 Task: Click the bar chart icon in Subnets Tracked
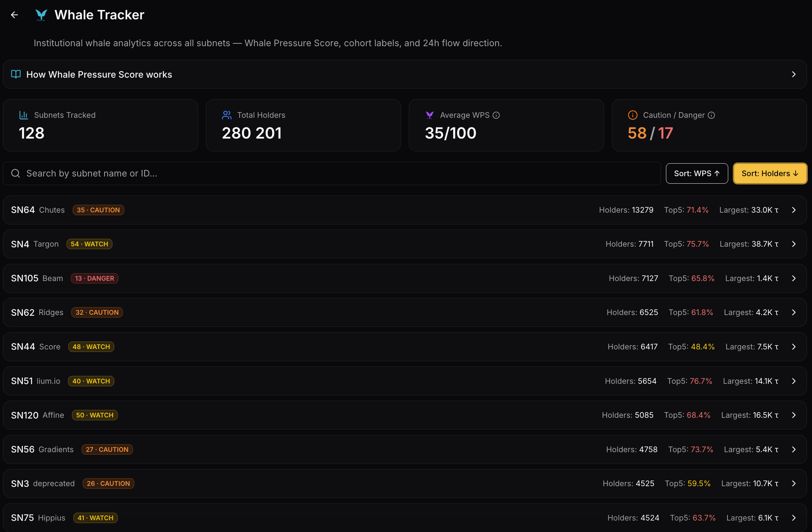pos(24,115)
